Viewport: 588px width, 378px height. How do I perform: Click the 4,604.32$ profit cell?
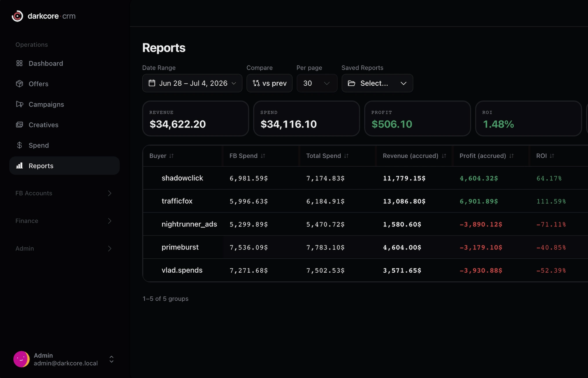point(479,178)
